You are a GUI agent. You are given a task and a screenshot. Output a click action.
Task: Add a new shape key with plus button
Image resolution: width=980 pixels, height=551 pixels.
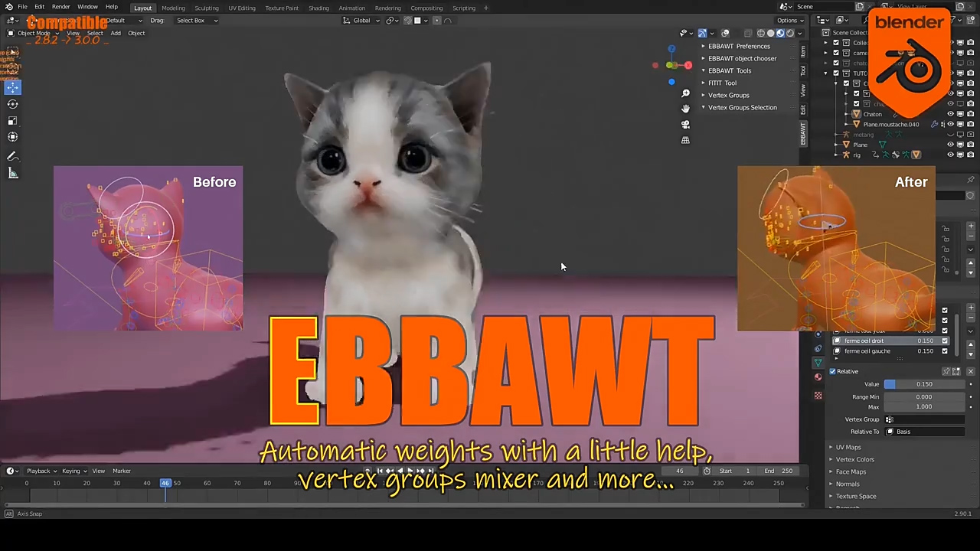pyautogui.click(x=971, y=308)
